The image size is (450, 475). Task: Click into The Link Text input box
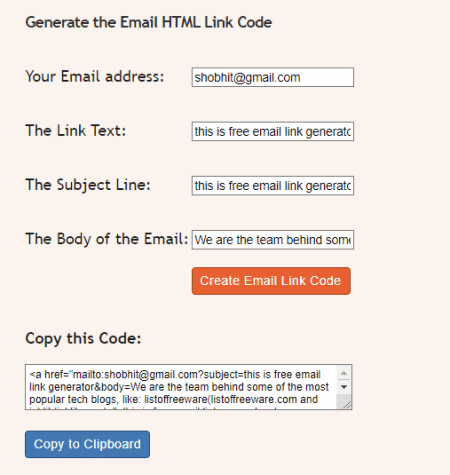pyautogui.click(x=273, y=131)
